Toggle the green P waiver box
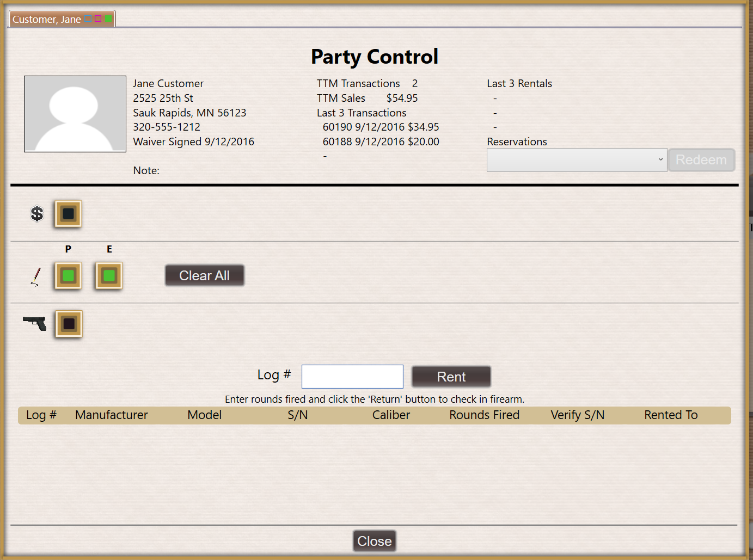This screenshot has width=753, height=560. [68, 276]
